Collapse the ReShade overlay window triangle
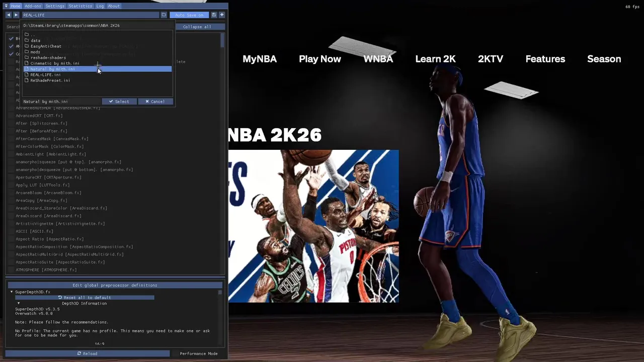 (6, 6)
